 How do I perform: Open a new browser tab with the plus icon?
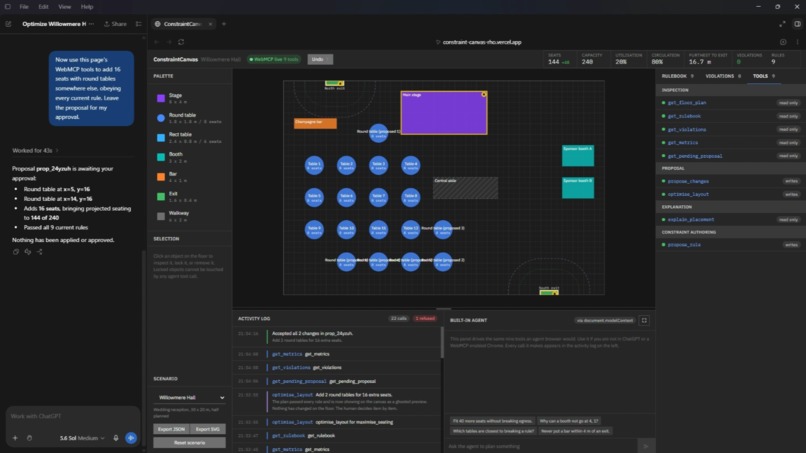pyautogui.click(x=224, y=24)
